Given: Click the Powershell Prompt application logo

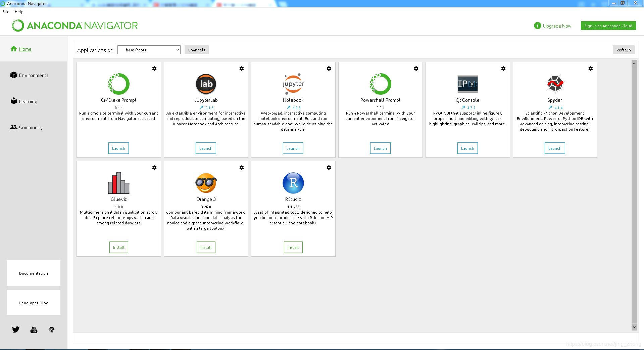Looking at the screenshot, I should click(381, 84).
